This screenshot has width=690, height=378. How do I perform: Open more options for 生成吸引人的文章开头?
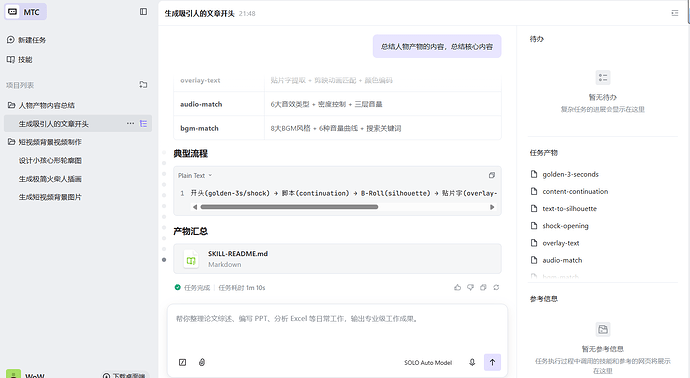130,124
